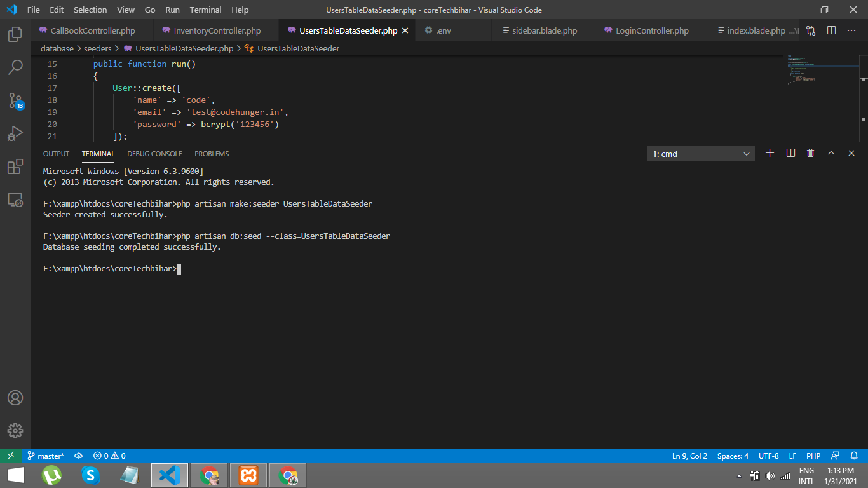
Task: Open Skype from taskbar
Action: (x=91, y=475)
